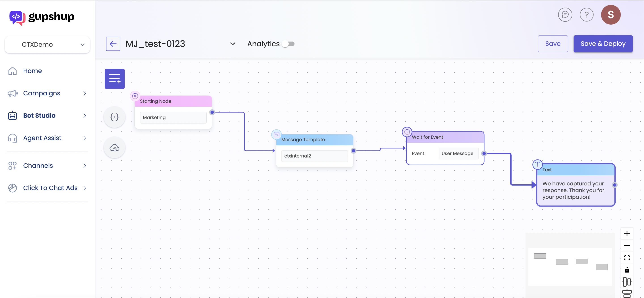Screen dimensions: 644x298
Task: Click the Save button
Action: (x=553, y=44)
